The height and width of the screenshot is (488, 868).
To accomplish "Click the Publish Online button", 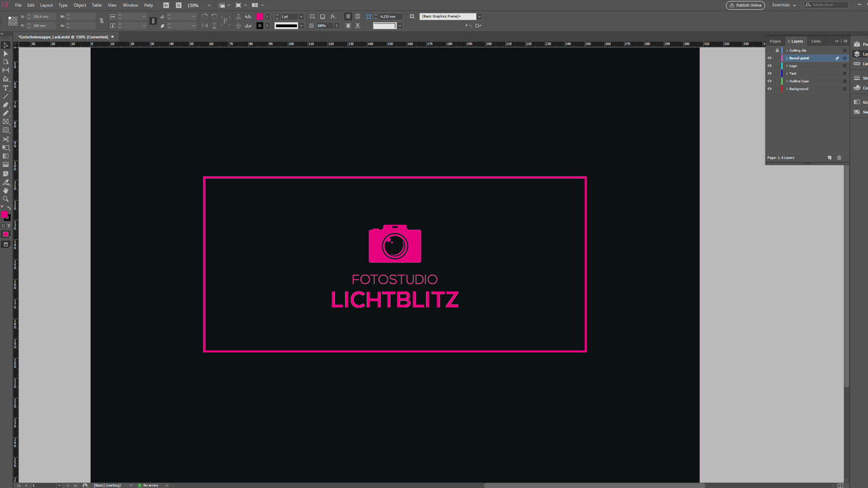I will (x=745, y=5).
